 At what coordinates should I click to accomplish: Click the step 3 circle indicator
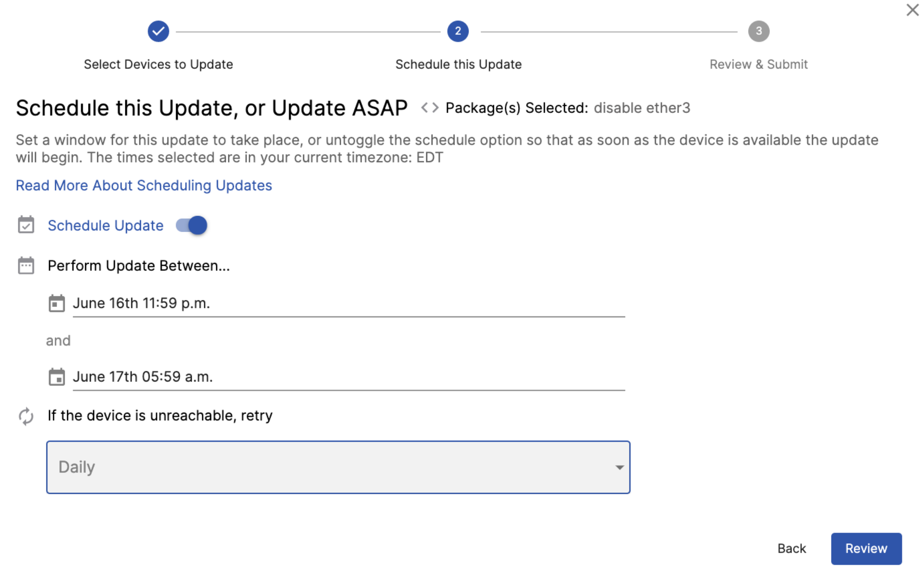click(x=758, y=31)
